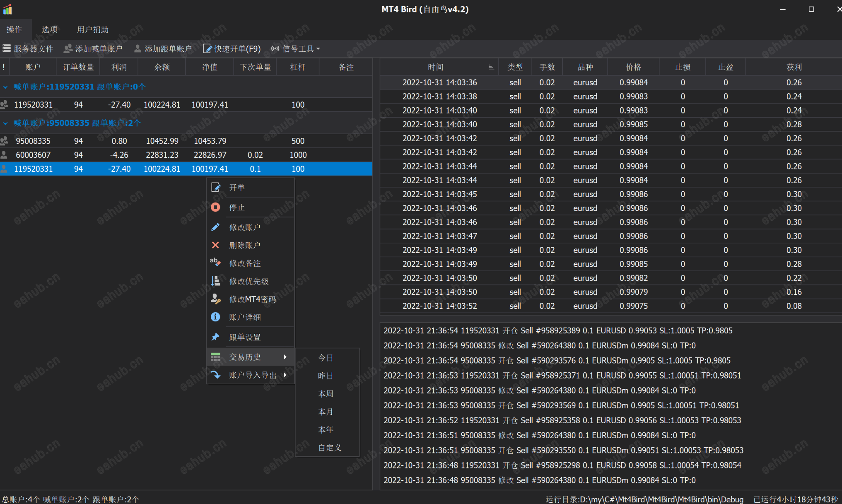Viewport: 842px width, 504px height.
Task: Click the open order (开单) menu icon
Action: (216, 188)
